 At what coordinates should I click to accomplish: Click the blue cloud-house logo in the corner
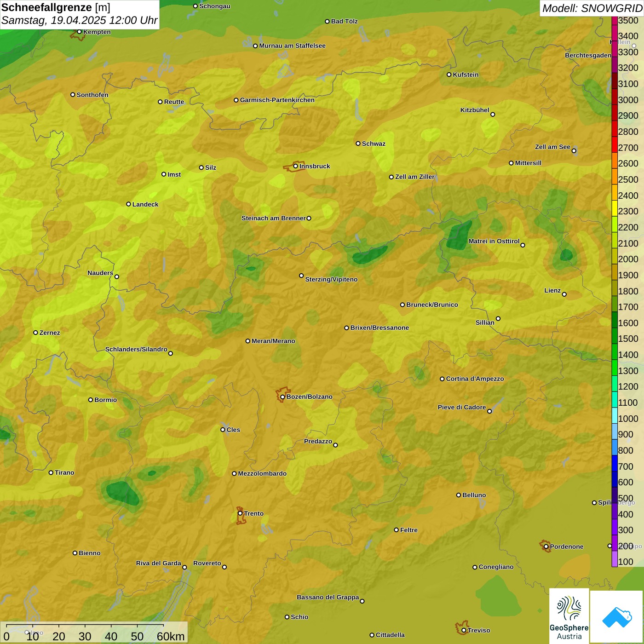[616, 617]
